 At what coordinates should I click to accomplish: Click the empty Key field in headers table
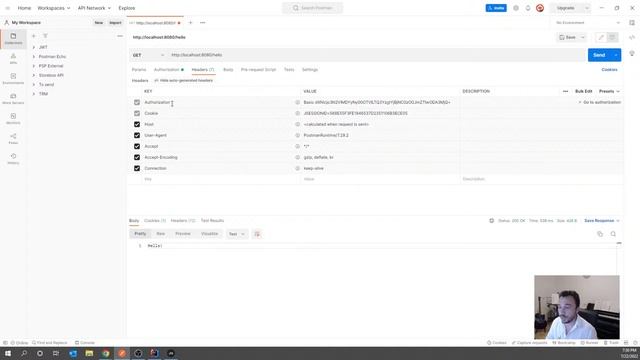(x=221, y=179)
